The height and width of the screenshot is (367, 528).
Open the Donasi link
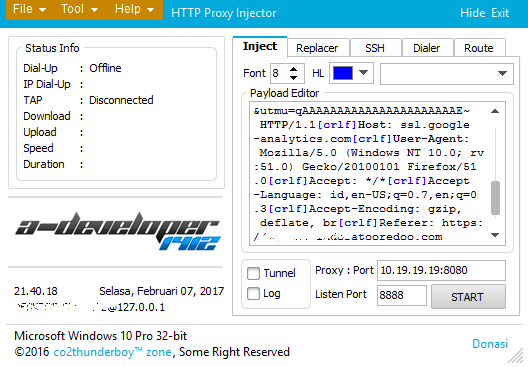490,344
